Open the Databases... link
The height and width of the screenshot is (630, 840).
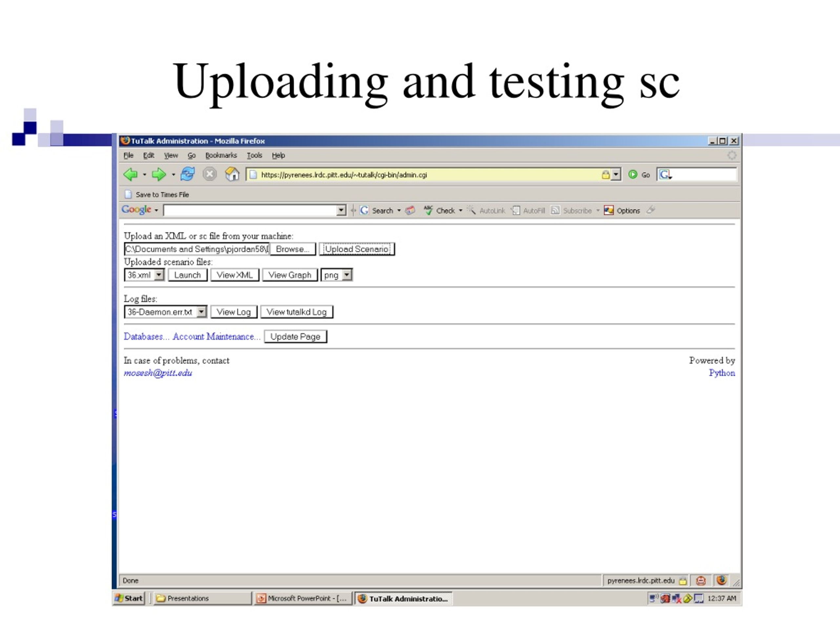point(146,336)
